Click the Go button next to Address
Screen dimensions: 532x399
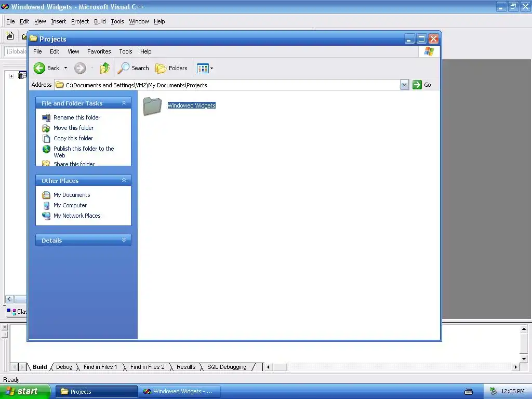coord(422,85)
